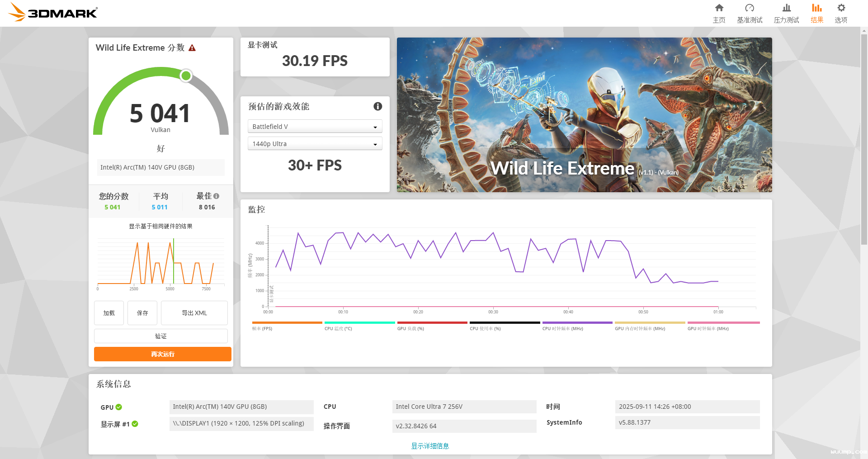868x459 pixels.
Task: Click the 3DMark logo
Action: [x=53, y=13]
